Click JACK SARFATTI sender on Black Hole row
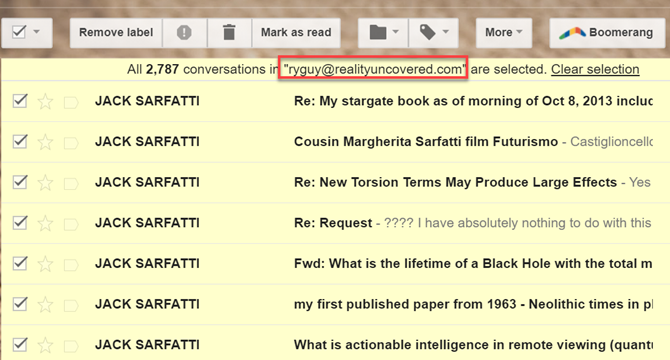This screenshot has width=670, height=360. point(147,263)
